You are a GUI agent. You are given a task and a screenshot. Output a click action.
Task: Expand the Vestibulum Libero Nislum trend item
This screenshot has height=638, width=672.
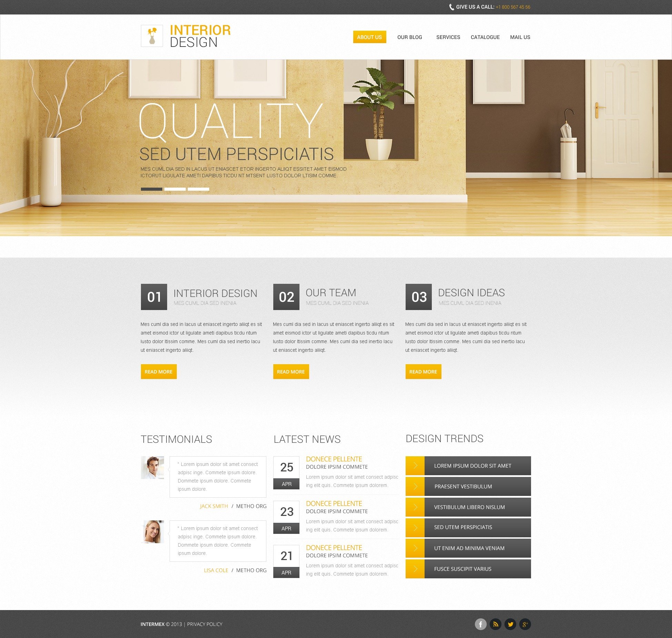tap(415, 507)
